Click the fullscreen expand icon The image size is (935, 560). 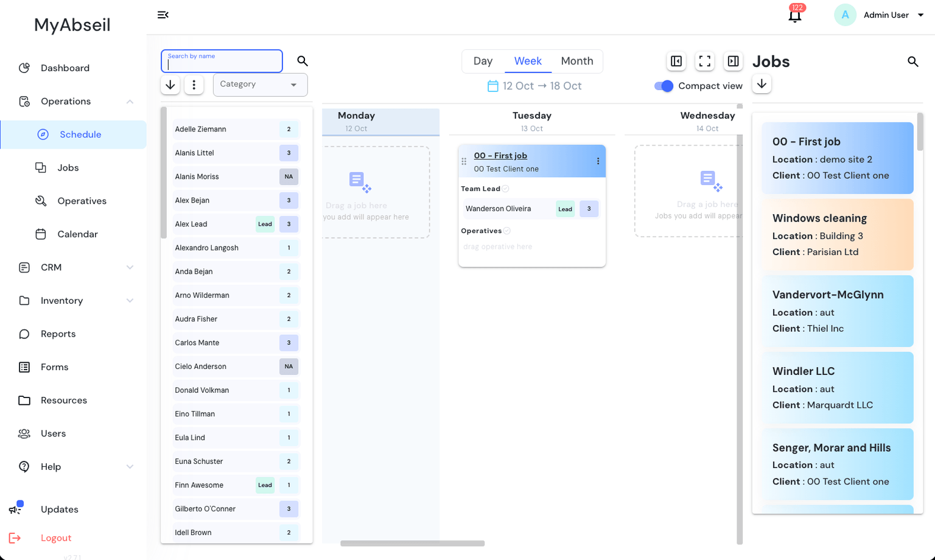pos(705,61)
